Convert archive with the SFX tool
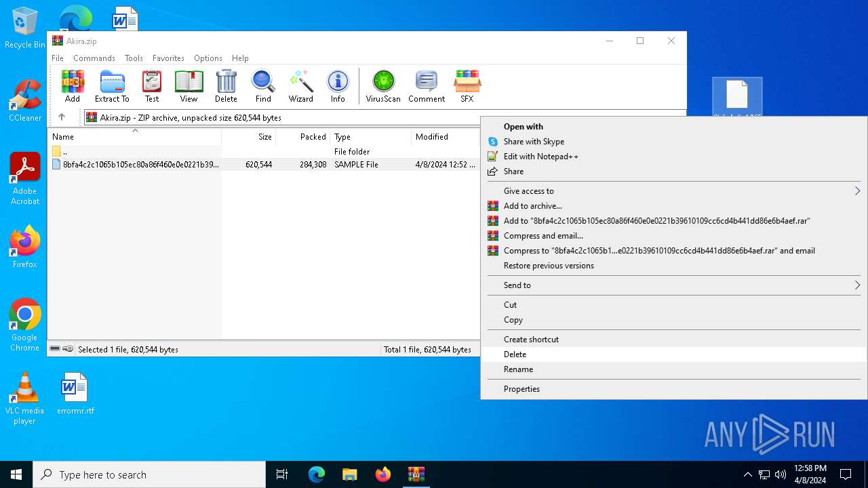Viewport: 868px width, 488px height. coord(467,86)
